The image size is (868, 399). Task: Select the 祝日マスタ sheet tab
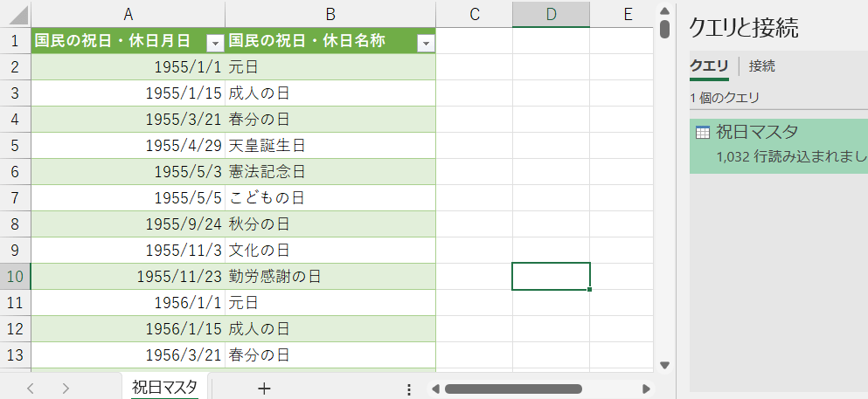164,387
